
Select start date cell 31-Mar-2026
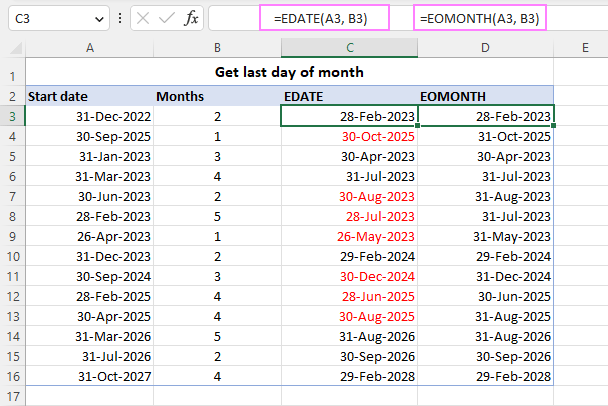pyautogui.click(x=90, y=336)
